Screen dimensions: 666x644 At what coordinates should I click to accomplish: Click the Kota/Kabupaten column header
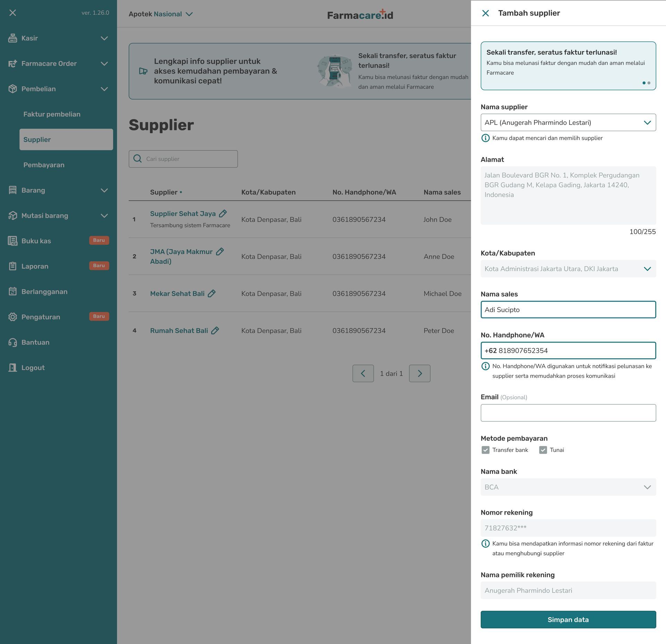click(268, 192)
